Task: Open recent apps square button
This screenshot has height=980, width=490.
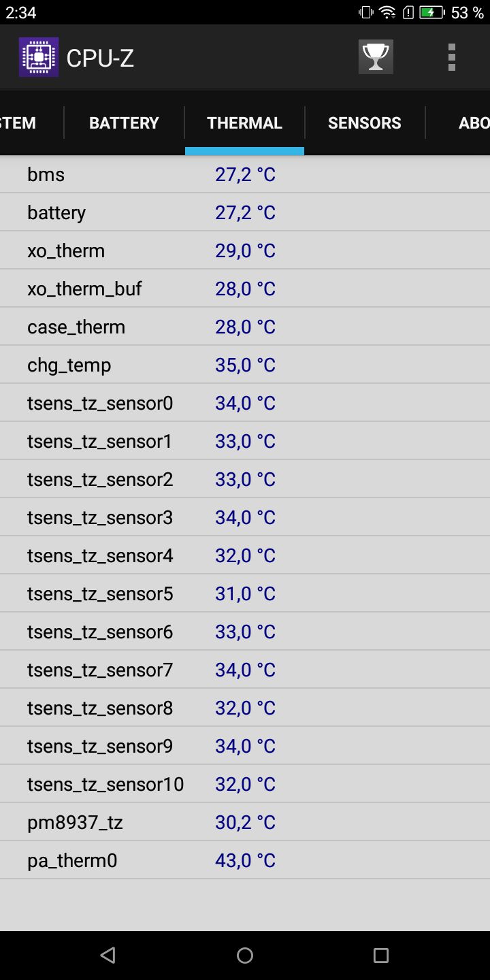Action: [381, 955]
